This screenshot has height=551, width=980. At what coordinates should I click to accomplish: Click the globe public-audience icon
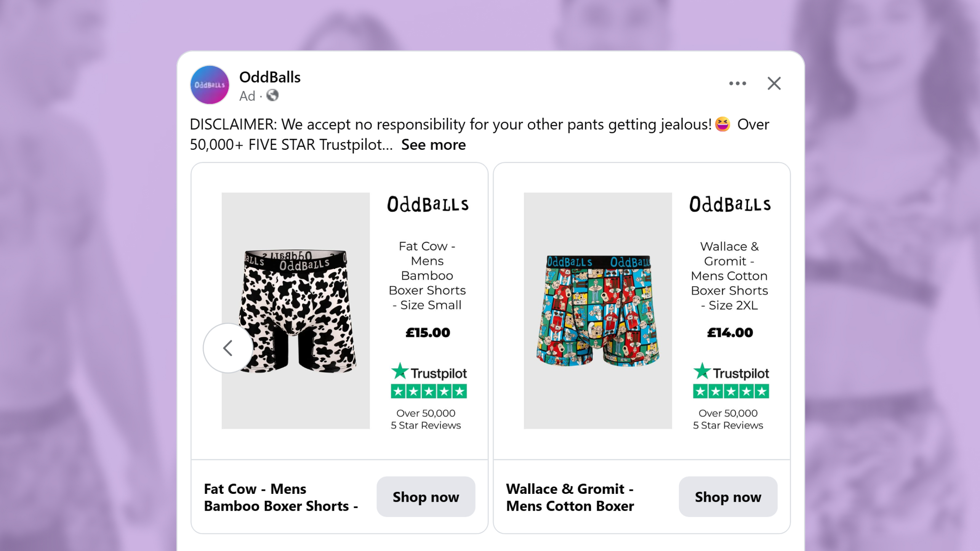[x=272, y=95]
